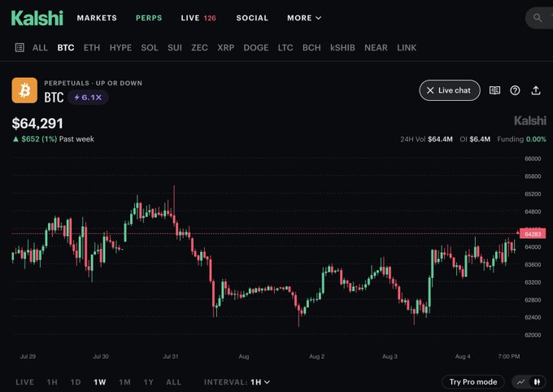
Task: Switch to the DOGE tab
Action: (x=256, y=48)
